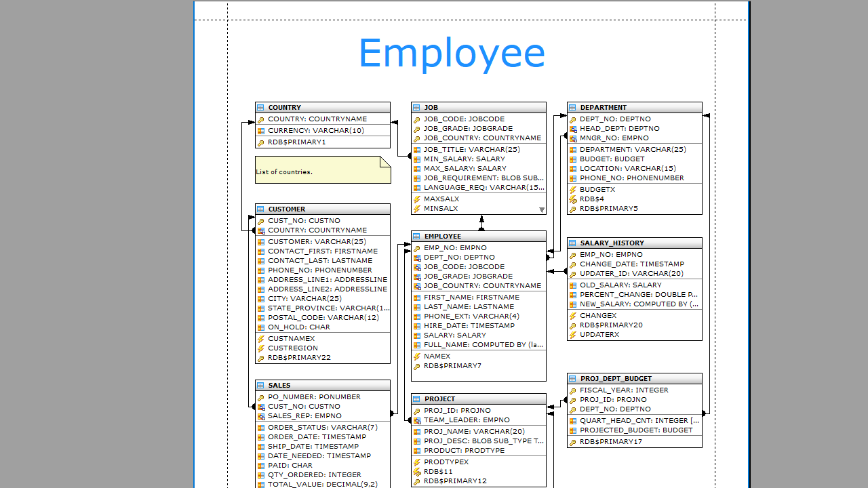Screen dimensions: 868x488
Task: Click foreign key icon beside HEAD_DEPT: DEPTNO
Action: tap(573, 129)
